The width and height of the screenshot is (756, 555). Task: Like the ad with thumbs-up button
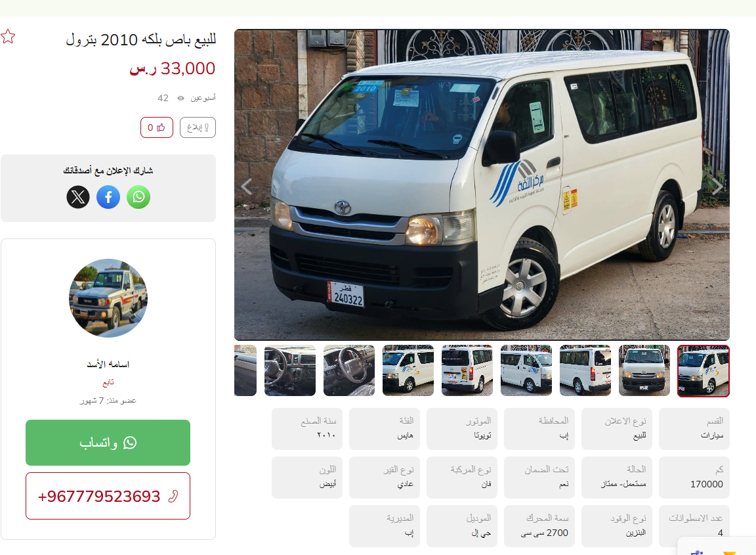pos(157,127)
